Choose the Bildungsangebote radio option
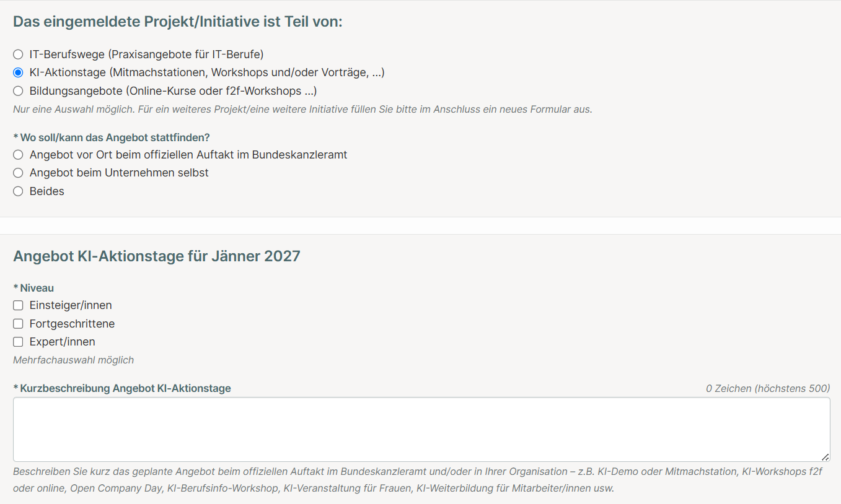This screenshot has height=504, width=841. click(x=18, y=91)
